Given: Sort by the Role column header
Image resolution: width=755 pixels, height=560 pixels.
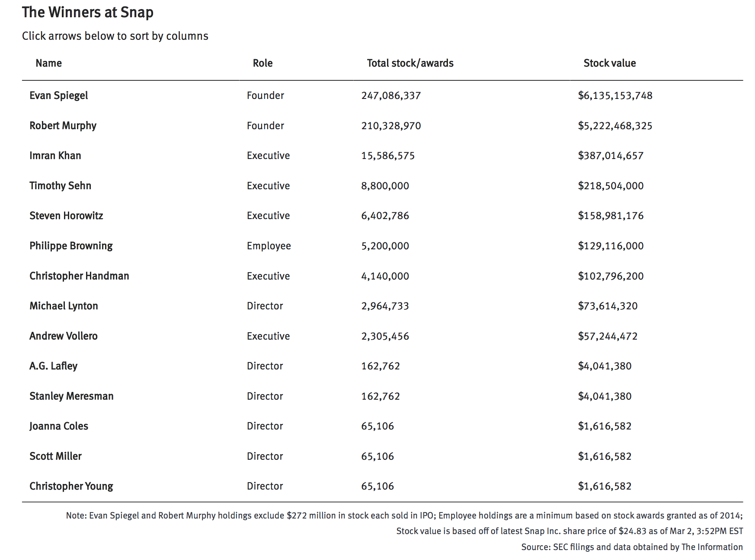Looking at the screenshot, I should tap(262, 64).
